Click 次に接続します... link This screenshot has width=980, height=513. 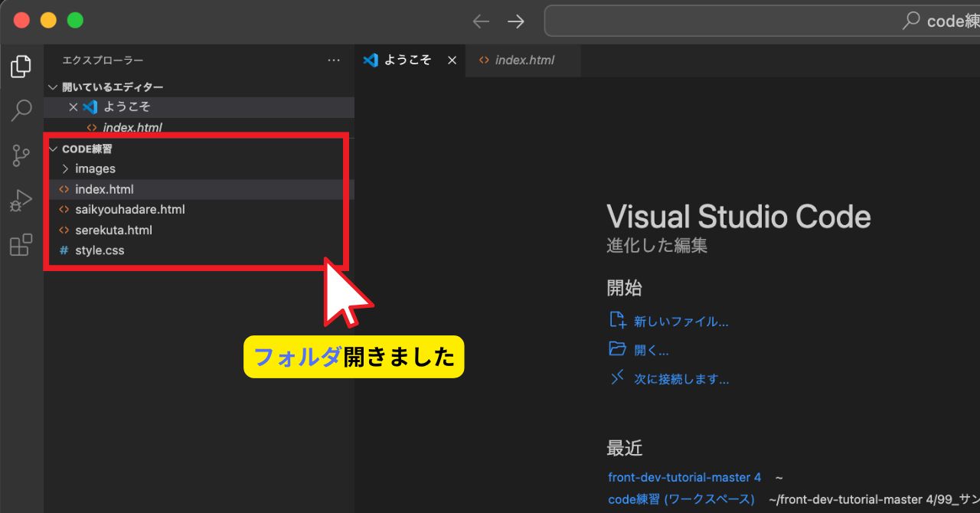click(681, 379)
